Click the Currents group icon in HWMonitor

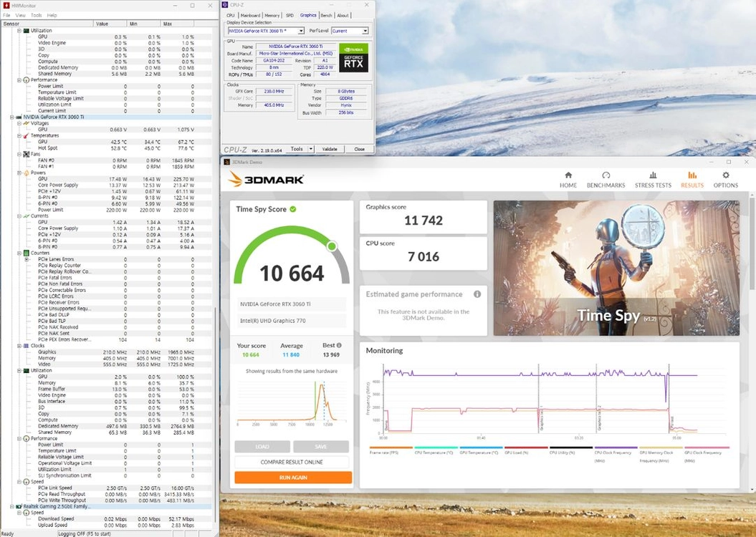[26, 216]
